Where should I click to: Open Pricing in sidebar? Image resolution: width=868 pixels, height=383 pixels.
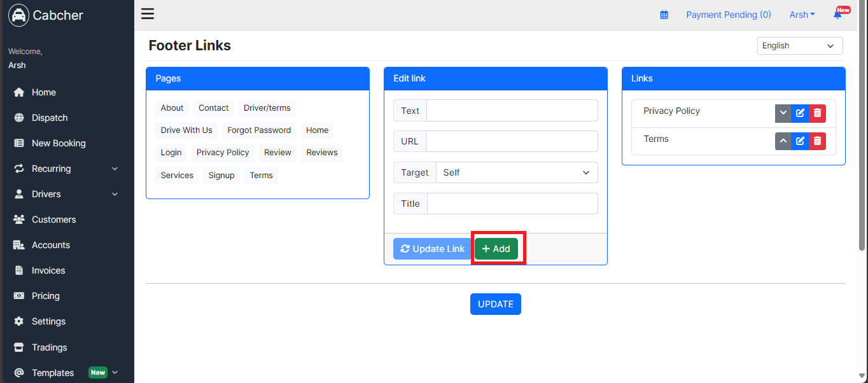tap(46, 296)
